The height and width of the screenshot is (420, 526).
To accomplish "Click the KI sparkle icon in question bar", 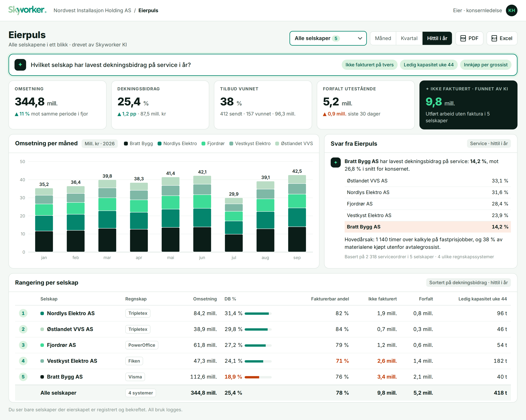I will coord(20,65).
